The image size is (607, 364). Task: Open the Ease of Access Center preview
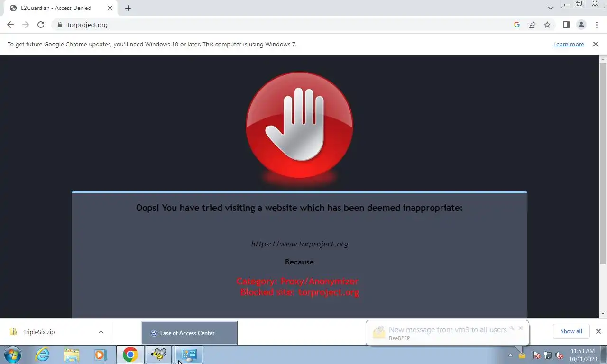(189, 333)
